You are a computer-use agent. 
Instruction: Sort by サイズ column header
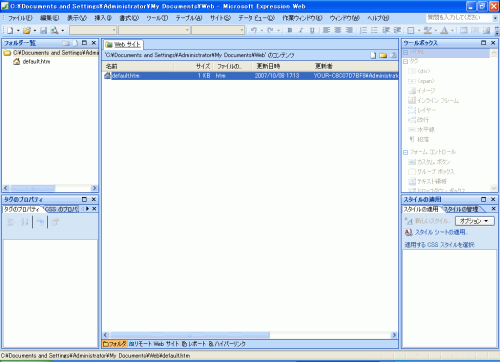point(193,66)
